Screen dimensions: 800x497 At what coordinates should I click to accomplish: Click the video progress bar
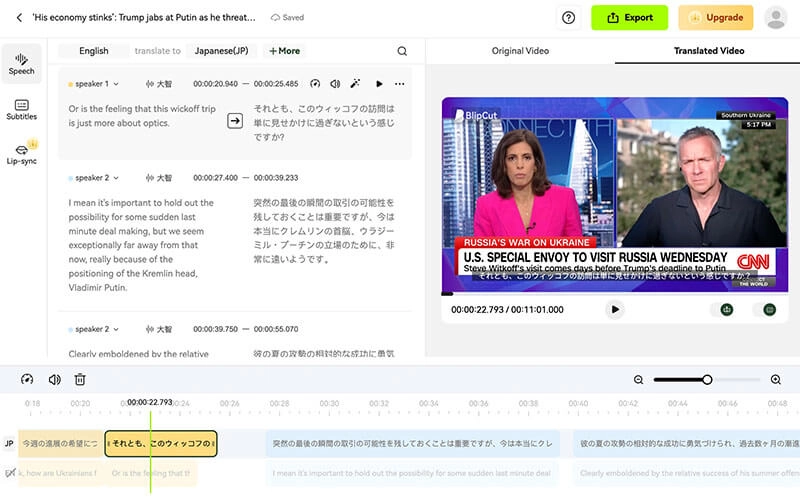(x=615, y=293)
